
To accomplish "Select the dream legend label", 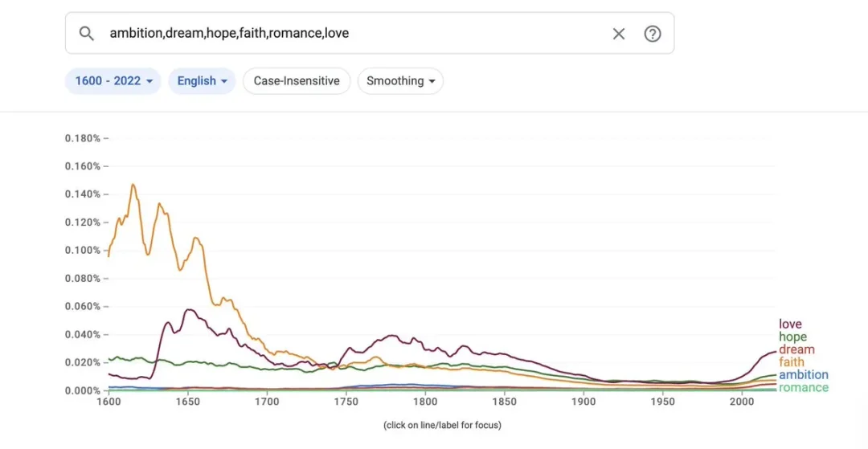I will click(796, 349).
